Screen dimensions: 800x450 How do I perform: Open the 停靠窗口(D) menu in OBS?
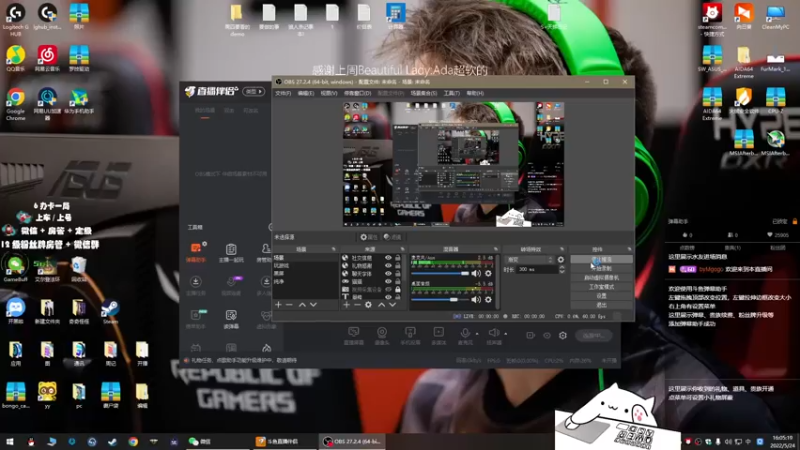[357, 93]
